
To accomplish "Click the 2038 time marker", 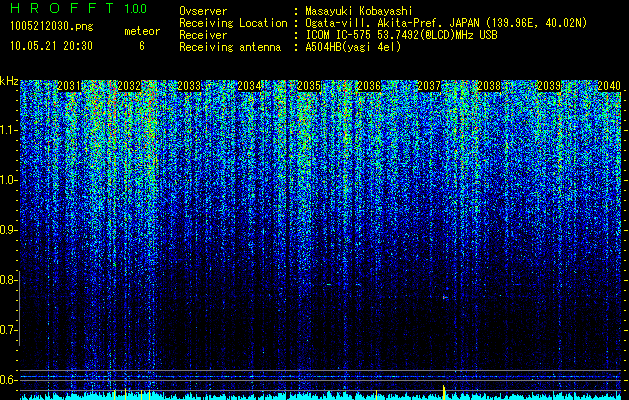I will 489,86.
